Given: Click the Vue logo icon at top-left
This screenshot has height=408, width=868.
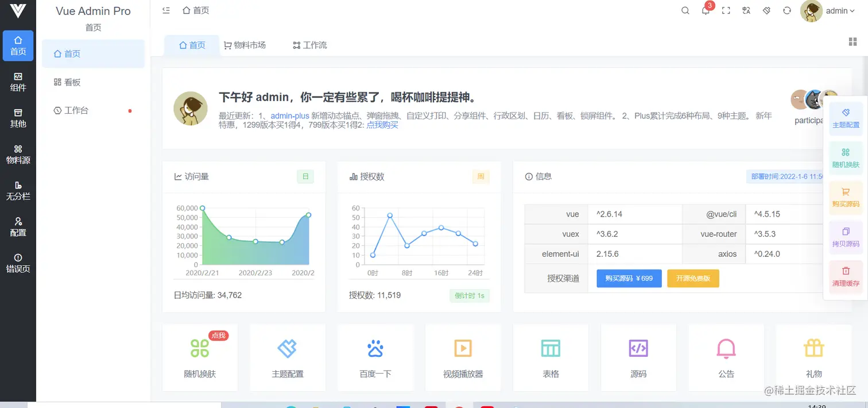Looking at the screenshot, I should 18,11.
